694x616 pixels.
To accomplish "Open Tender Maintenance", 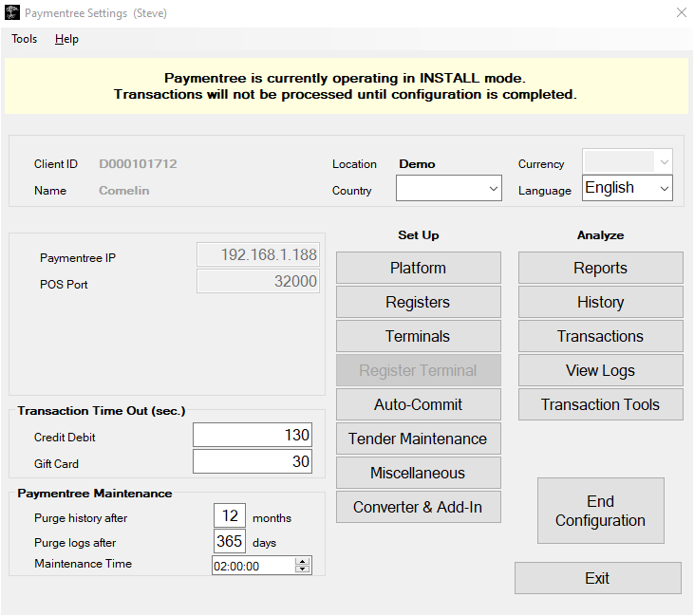I will point(419,439).
